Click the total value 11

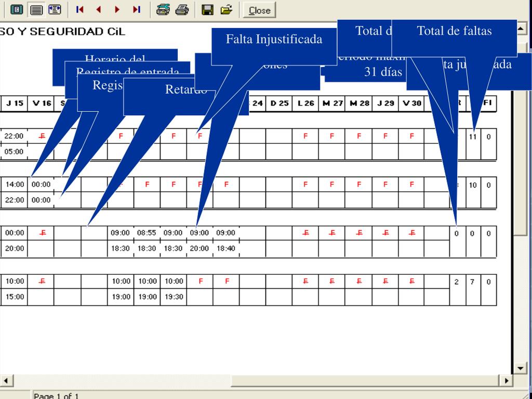pyautogui.click(x=473, y=137)
